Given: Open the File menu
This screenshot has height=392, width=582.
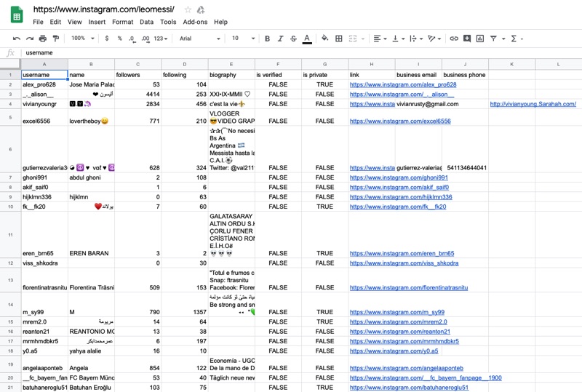Looking at the screenshot, I should tap(38, 22).
